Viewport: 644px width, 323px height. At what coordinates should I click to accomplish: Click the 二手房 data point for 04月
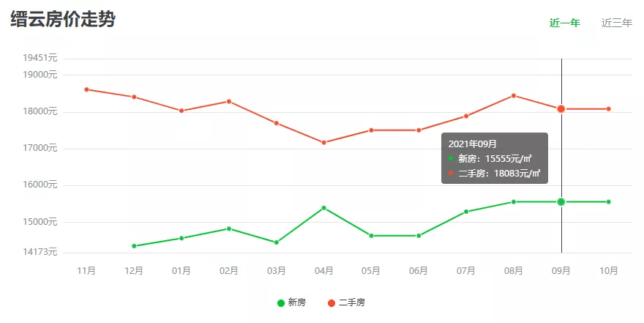tap(323, 142)
